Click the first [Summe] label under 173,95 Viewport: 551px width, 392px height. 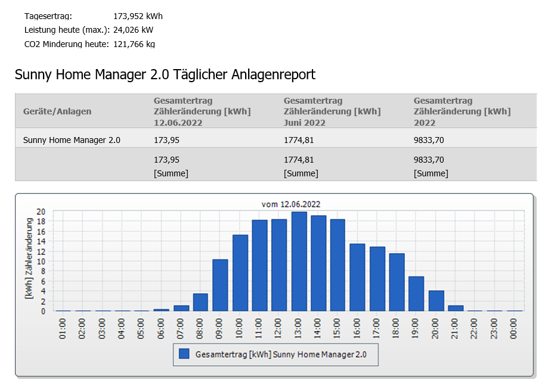[x=171, y=173]
